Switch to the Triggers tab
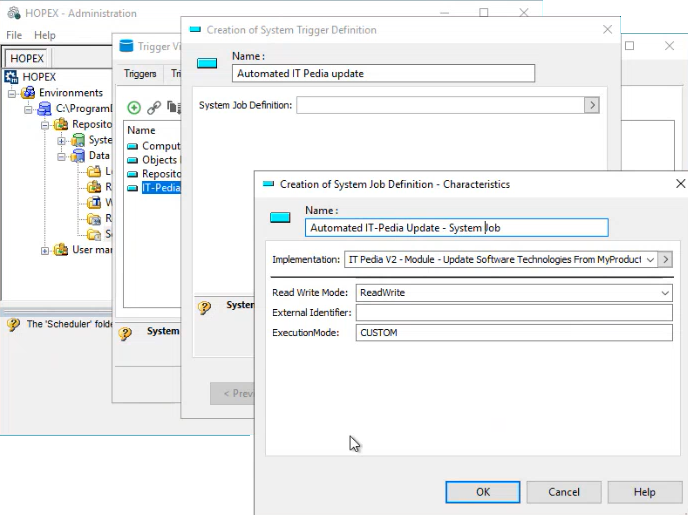Image resolution: width=688 pixels, height=515 pixels. click(x=140, y=74)
